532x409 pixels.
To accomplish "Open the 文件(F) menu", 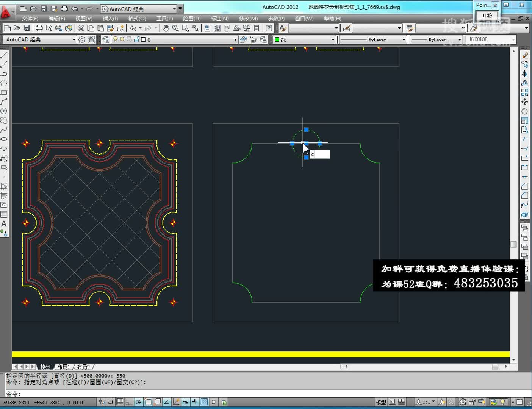I will 30,19.
